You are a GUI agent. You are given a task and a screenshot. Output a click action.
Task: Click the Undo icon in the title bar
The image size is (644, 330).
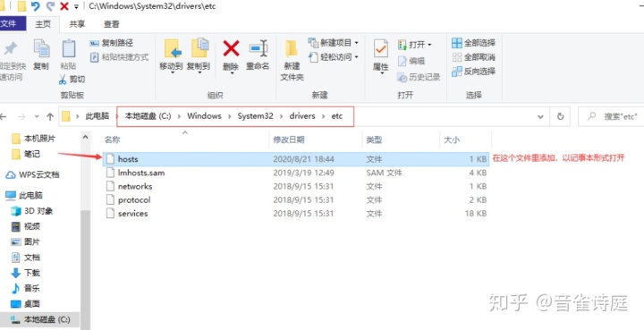(36, 6)
